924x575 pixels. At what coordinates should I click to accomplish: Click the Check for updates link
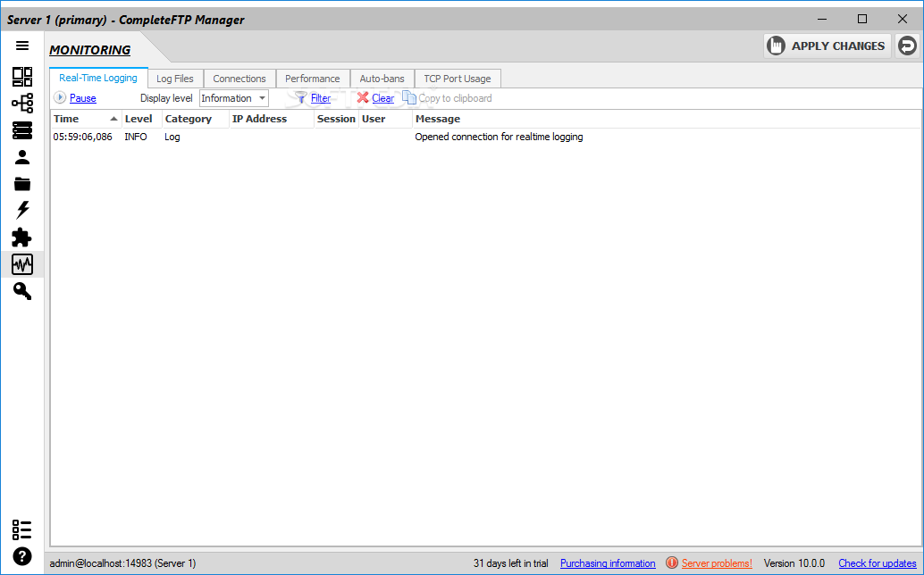[877, 563]
